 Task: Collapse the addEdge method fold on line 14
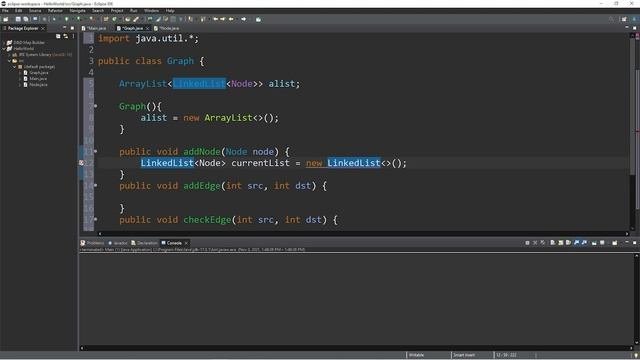(x=96, y=185)
